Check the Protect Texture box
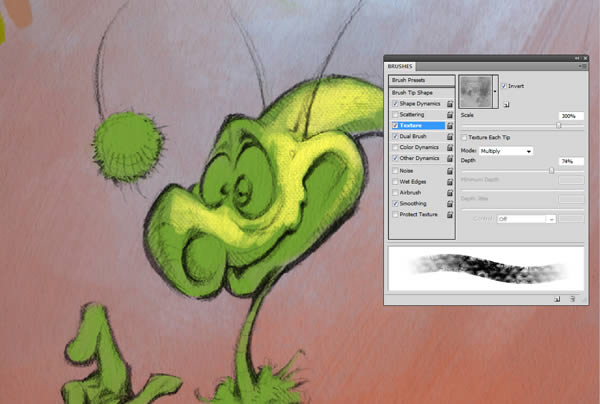Image resolution: width=600 pixels, height=404 pixels. tap(395, 214)
